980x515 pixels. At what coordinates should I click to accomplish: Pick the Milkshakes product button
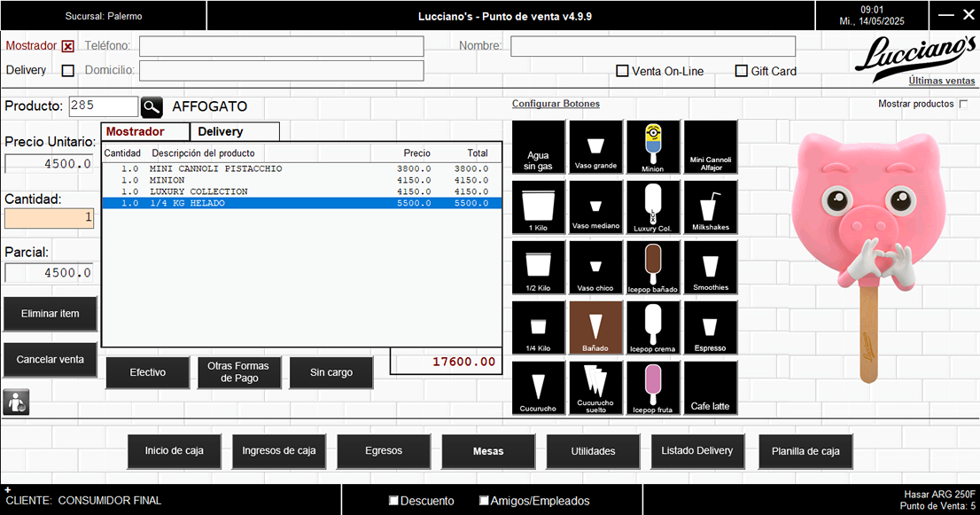tap(711, 207)
